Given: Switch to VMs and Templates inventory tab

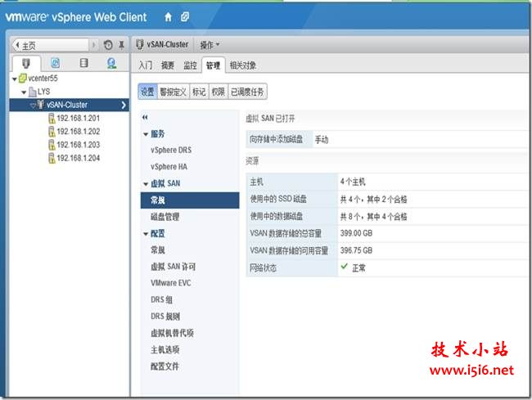Looking at the screenshot, I should pos(55,63).
